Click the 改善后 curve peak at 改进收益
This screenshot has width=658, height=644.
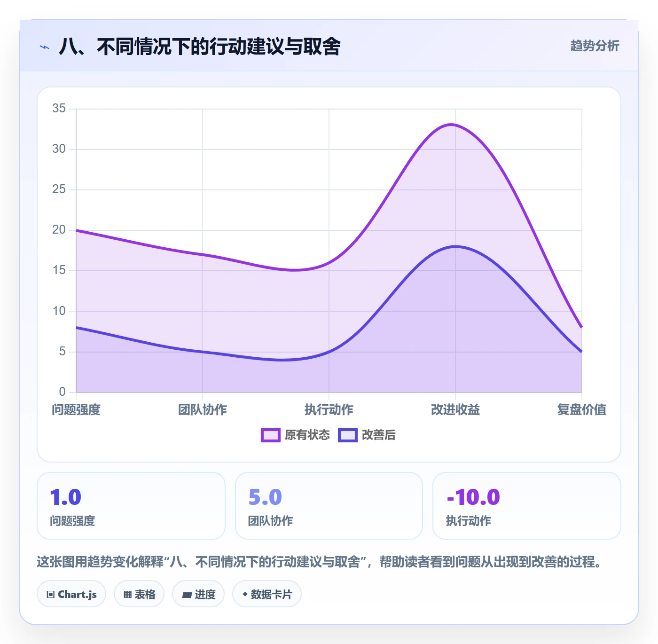(x=455, y=246)
